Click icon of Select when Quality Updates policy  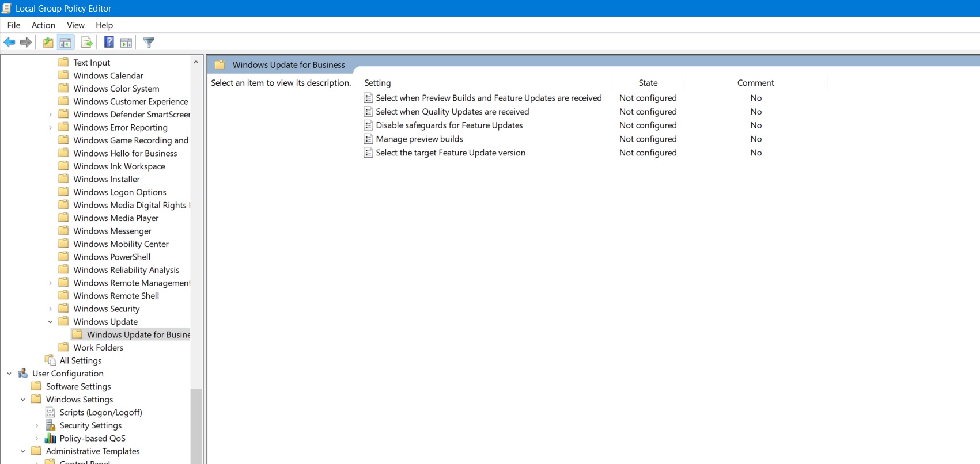[x=368, y=112]
